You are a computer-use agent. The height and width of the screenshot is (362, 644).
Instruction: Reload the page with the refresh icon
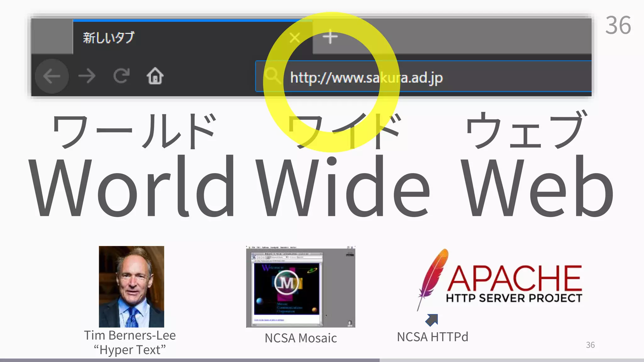tap(121, 76)
